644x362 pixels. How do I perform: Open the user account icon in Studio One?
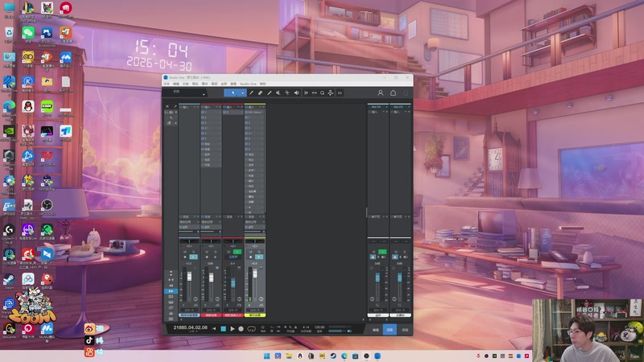tap(380, 93)
